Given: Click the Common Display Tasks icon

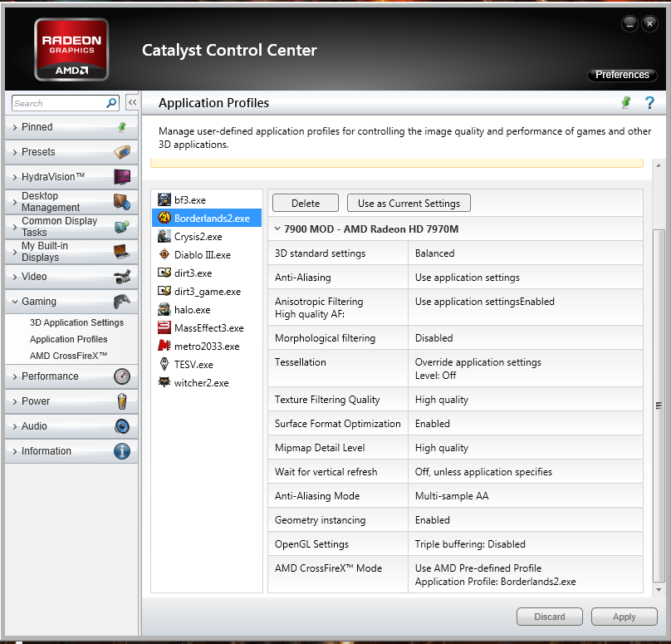Looking at the screenshot, I should coord(122,227).
